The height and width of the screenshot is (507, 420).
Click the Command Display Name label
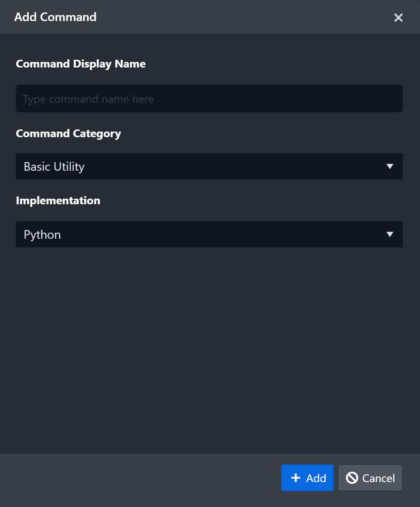click(x=81, y=64)
